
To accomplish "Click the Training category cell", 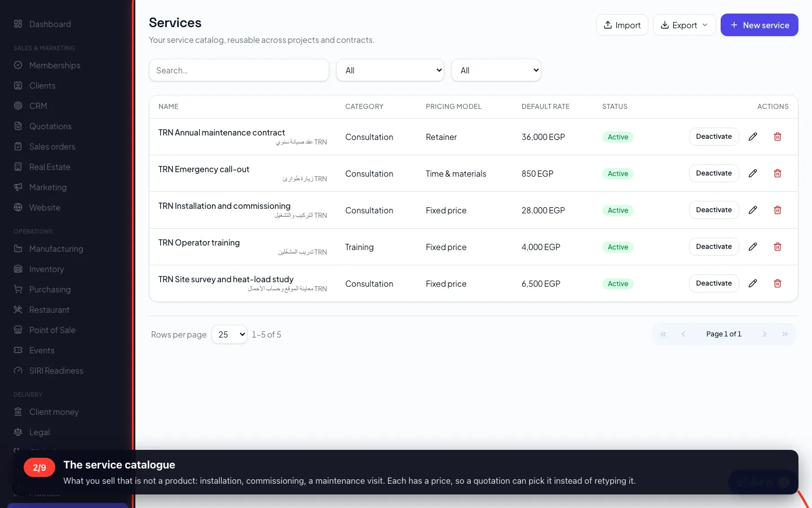I will pyautogui.click(x=359, y=247).
